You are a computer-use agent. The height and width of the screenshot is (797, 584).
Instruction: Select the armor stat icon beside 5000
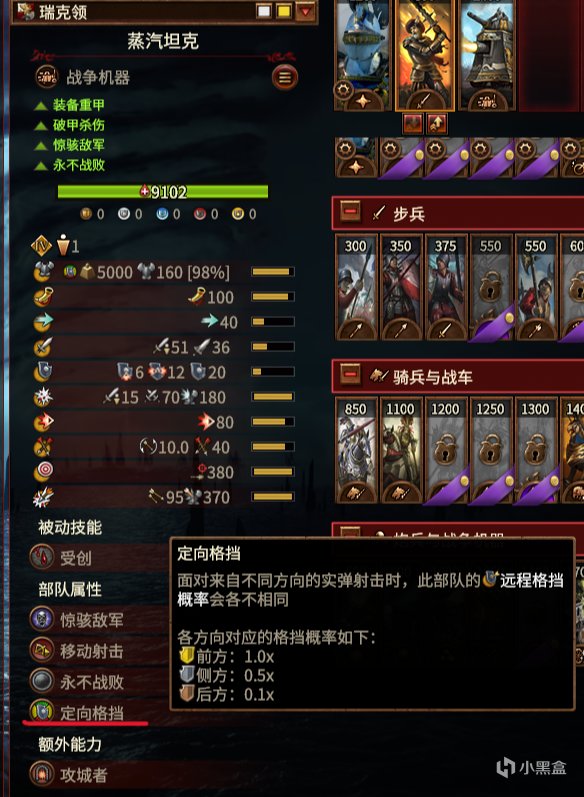[x=43, y=272]
